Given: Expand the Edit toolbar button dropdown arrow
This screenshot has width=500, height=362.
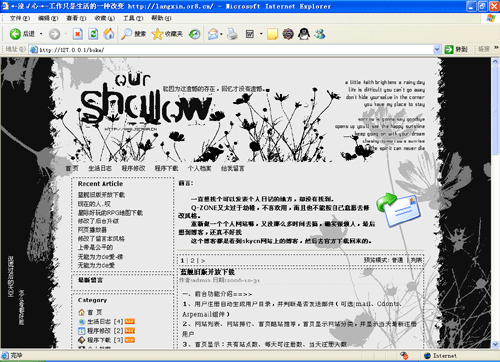Looking at the screenshot, I should pos(261,34).
